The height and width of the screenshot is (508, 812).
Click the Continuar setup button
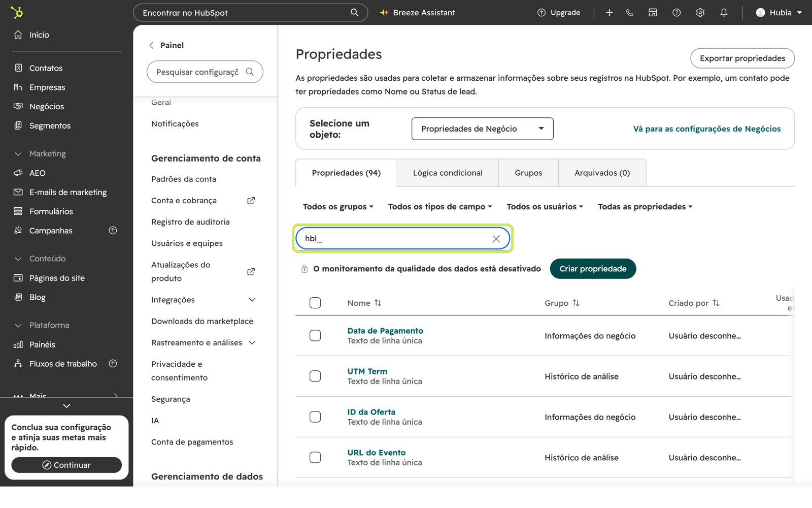tap(66, 465)
